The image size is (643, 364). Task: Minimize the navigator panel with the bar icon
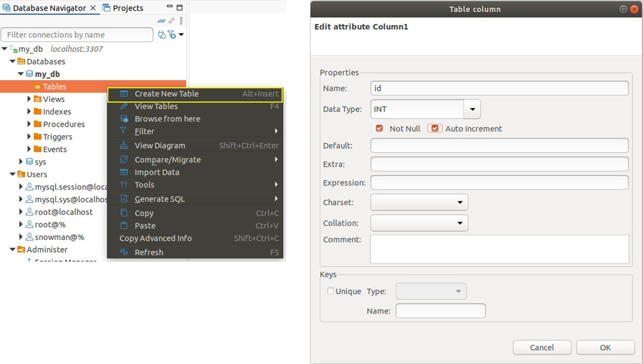click(169, 7)
